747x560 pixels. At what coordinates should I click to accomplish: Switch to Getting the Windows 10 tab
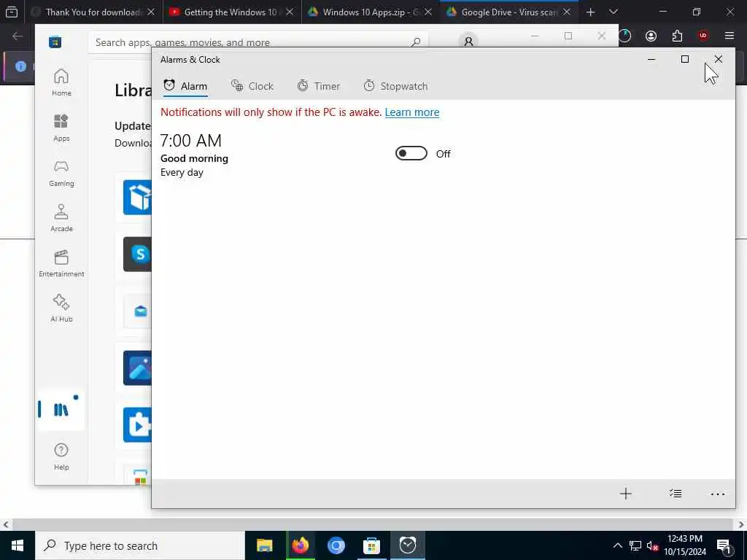tap(231, 12)
